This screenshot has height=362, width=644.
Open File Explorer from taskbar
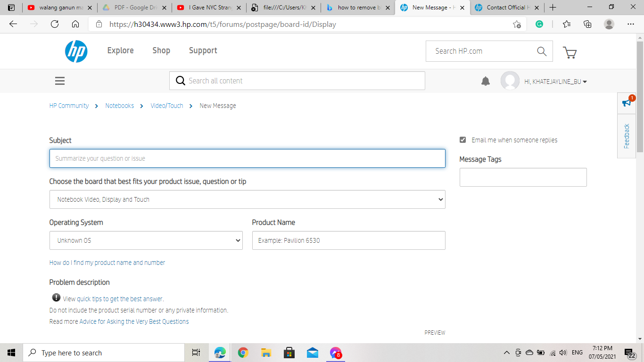coord(266,353)
